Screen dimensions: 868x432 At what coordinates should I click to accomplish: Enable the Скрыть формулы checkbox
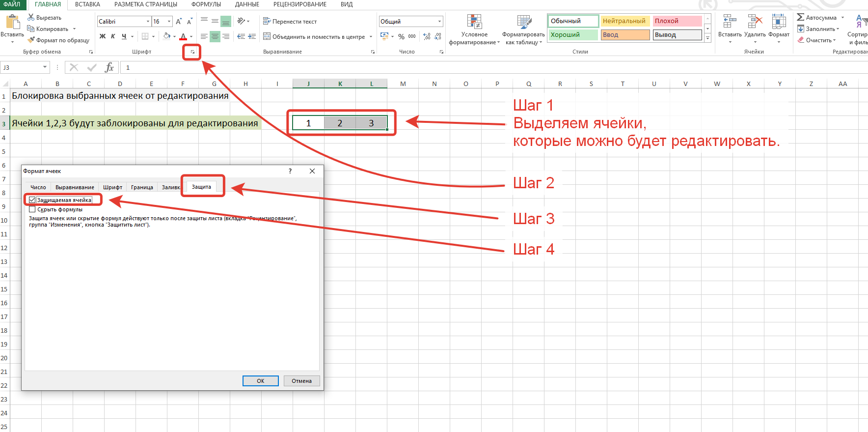32,209
